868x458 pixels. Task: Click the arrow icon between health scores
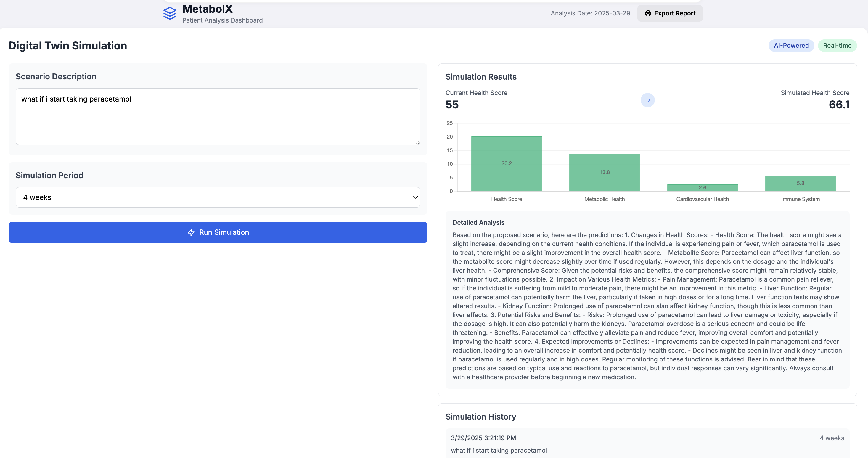tap(647, 100)
